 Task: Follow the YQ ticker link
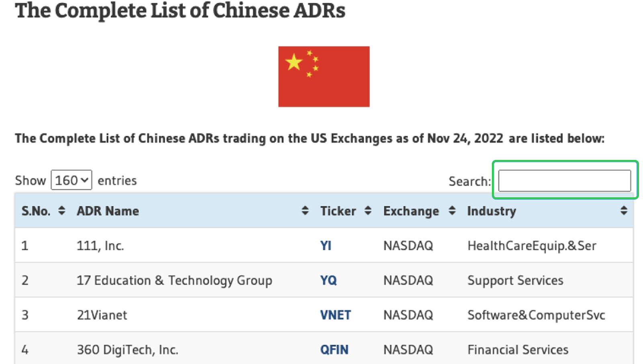[x=328, y=280]
